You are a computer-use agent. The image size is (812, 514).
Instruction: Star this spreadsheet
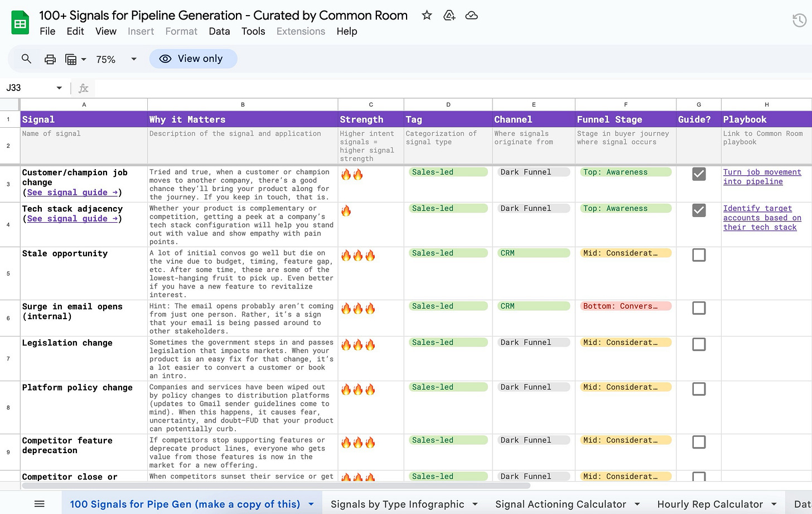pyautogui.click(x=427, y=15)
